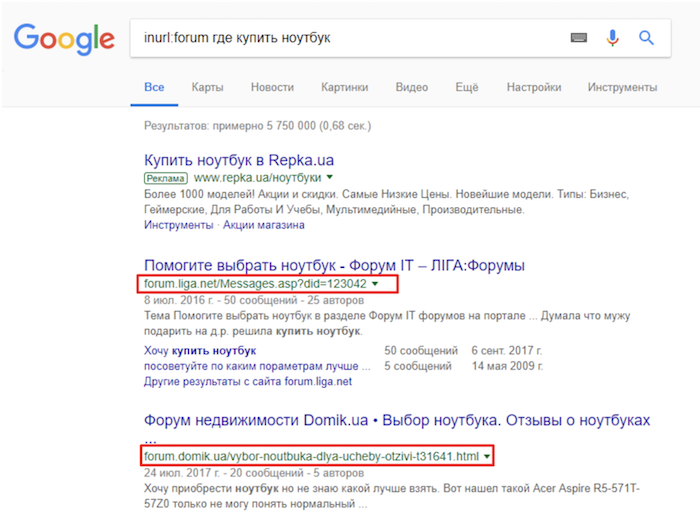Screen dimensions: 700x512
Task: Expand the arrow next to www.repka.ua/ноутбуки
Action: point(329,177)
